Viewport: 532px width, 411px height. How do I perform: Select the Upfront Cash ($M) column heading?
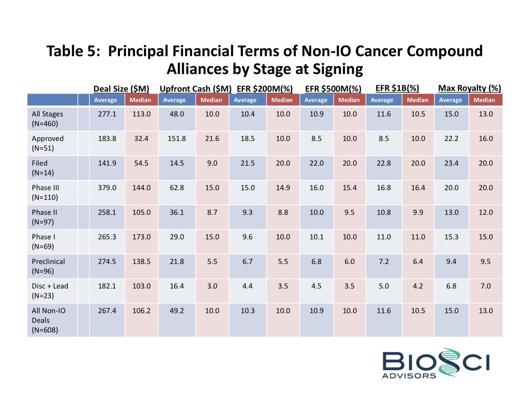click(195, 89)
